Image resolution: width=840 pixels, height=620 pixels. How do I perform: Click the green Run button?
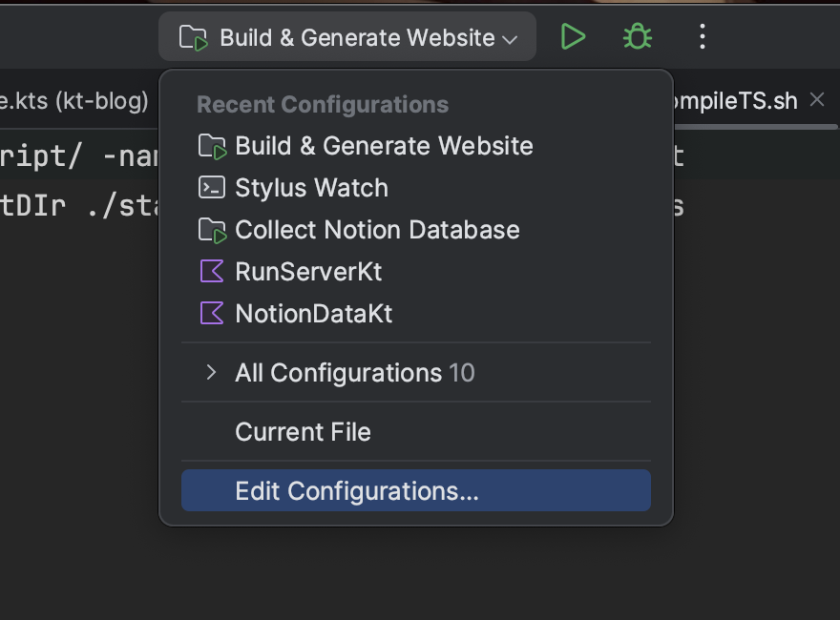[x=573, y=37]
